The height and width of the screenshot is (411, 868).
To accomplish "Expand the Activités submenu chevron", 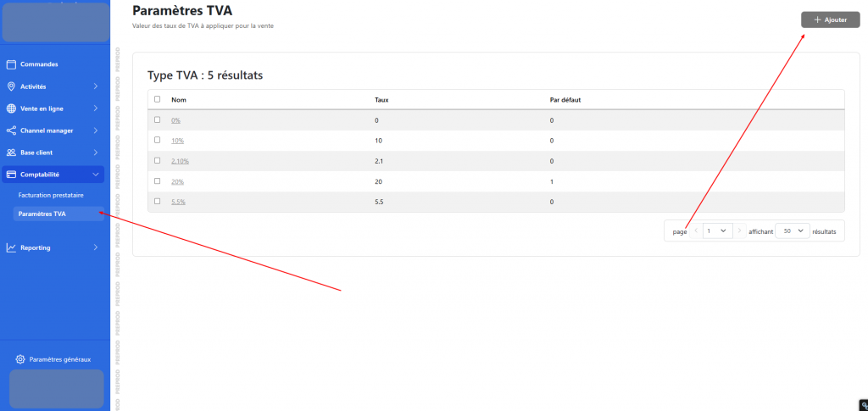I will pyautogui.click(x=95, y=86).
